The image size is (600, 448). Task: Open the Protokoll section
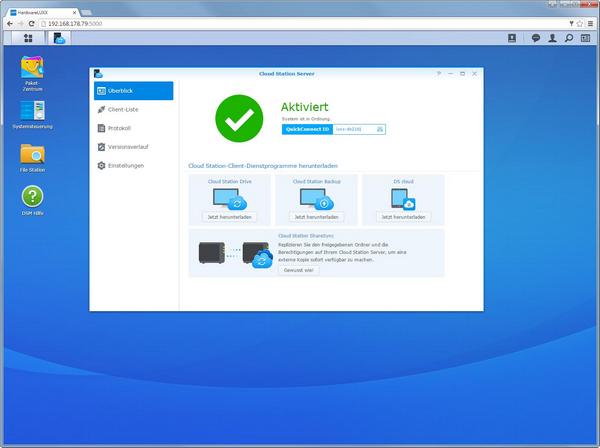tap(134, 128)
